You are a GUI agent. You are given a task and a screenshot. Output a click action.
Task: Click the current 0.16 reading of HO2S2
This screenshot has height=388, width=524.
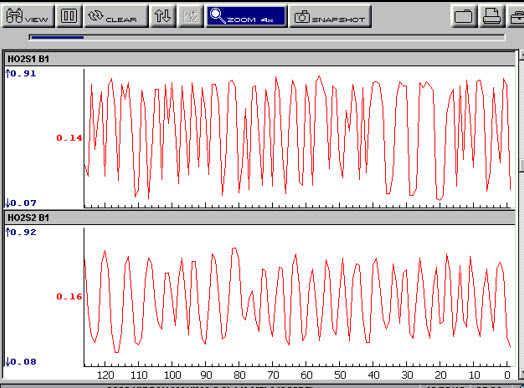[x=69, y=296]
